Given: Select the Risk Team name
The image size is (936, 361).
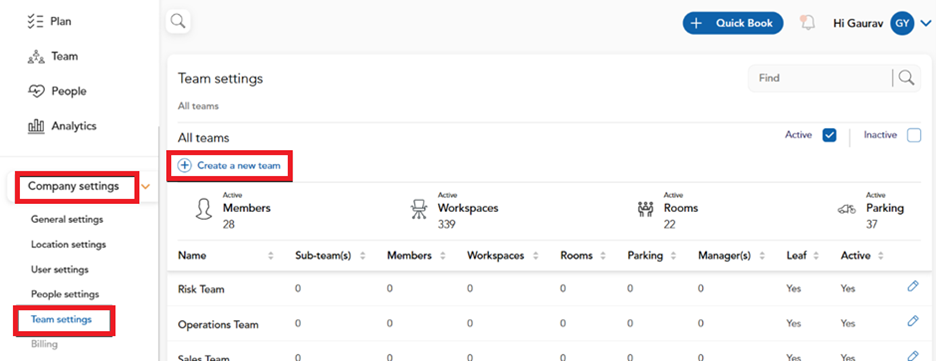Looking at the screenshot, I should tap(201, 289).
